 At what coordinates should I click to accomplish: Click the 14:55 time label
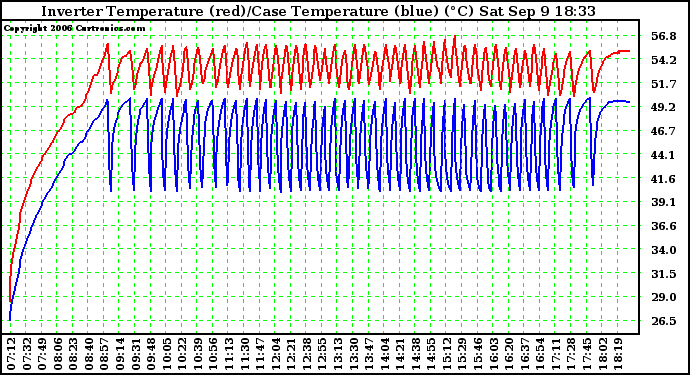(432, 354)
